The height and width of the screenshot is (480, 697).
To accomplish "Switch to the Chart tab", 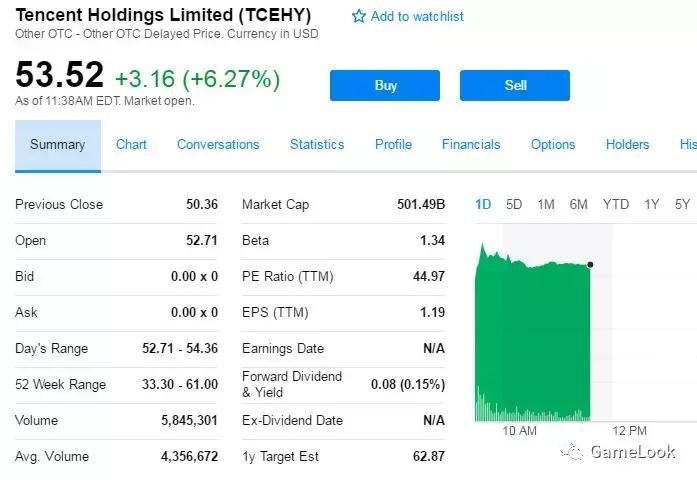I will (x=131, y=145).
